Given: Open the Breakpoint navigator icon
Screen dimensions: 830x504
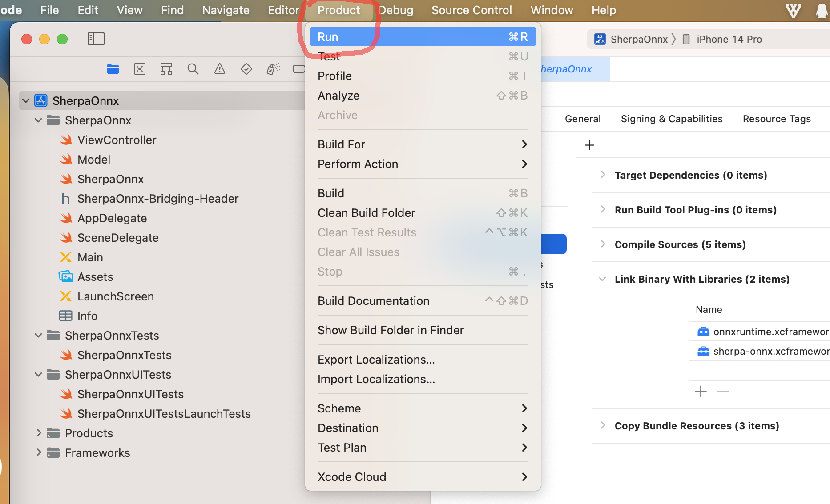Looking at the screenshot, I should [299, 69].
